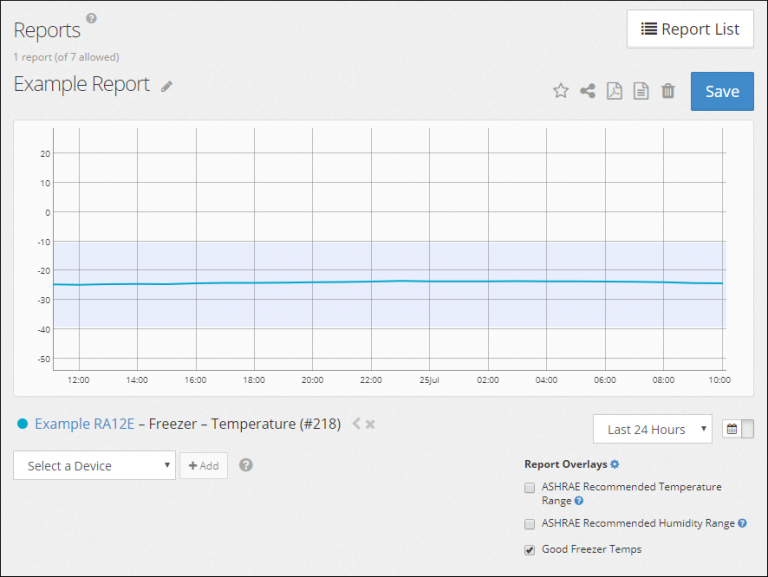
Task: Click the star favorite icon
Action: [561, 91]
